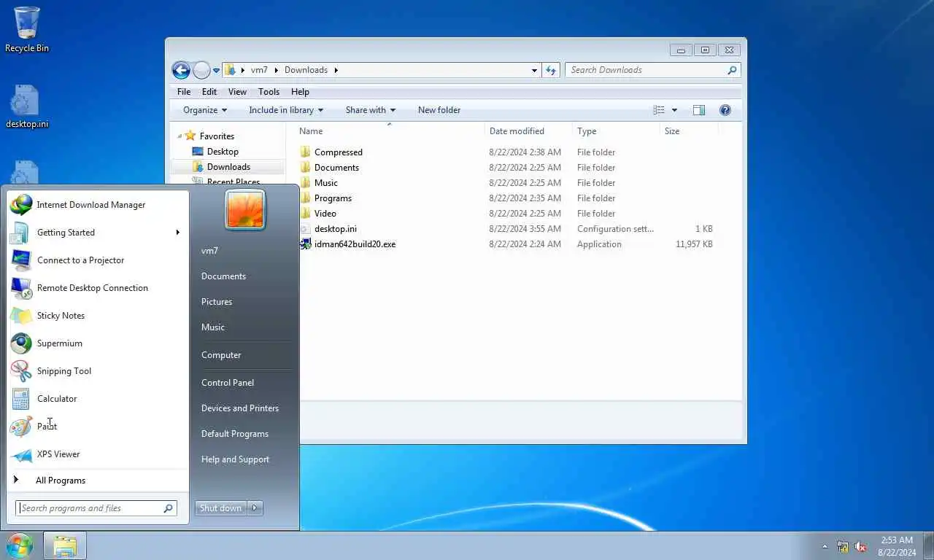Select idman642build20.exe file

[355, 244]
